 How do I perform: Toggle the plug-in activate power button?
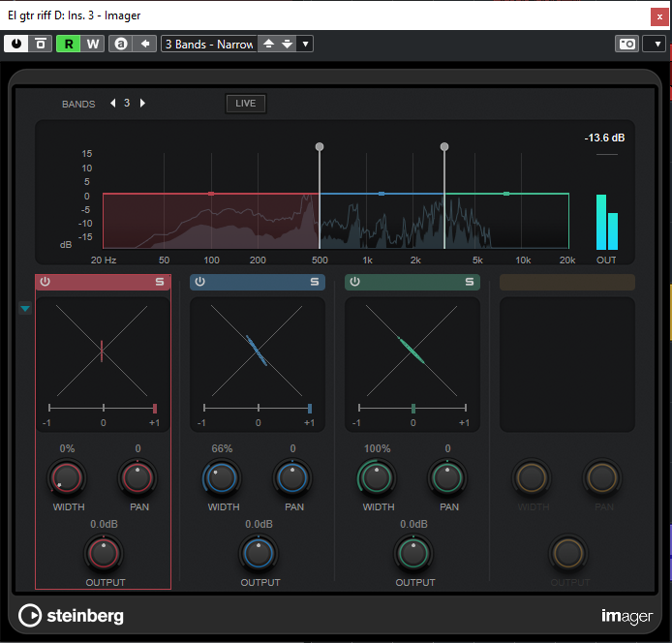pyautogui.click(x=16, y=44)
